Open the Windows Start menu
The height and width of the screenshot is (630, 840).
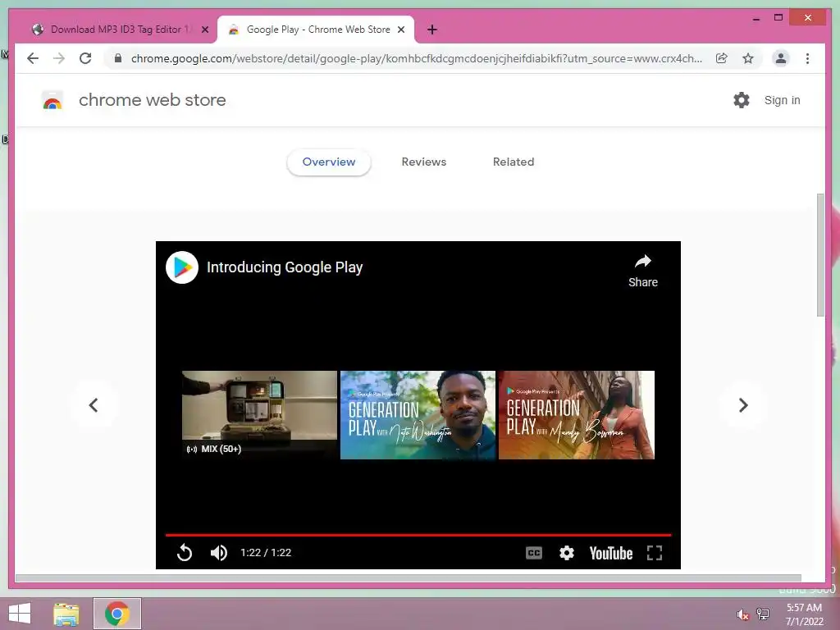(20, 614)
